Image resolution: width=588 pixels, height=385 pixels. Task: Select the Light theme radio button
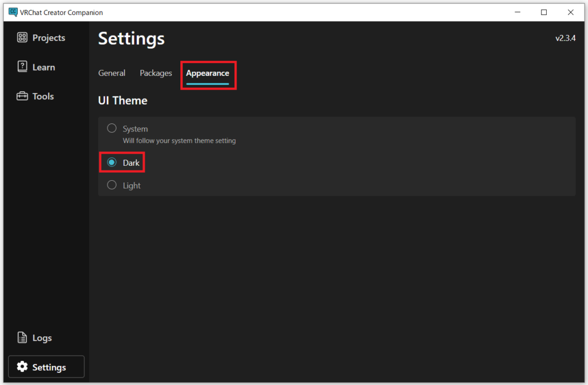click(112, 185)
